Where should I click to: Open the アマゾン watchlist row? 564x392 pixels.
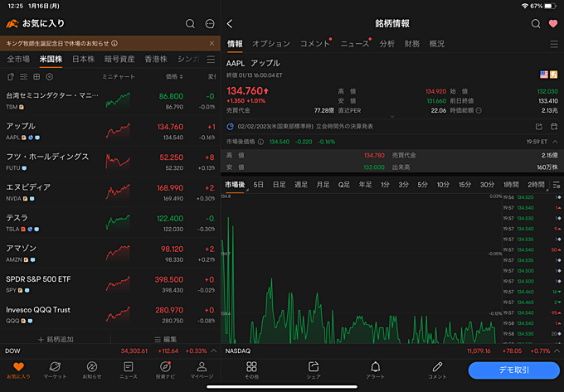110,254
